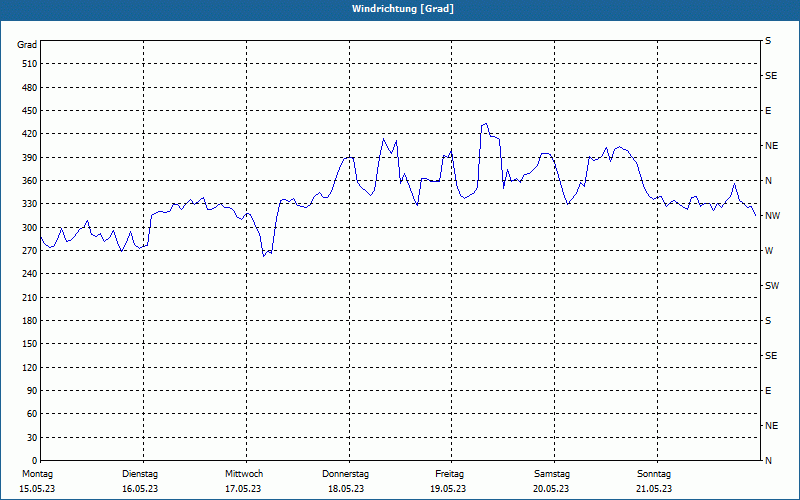The width and height of the screenshot is (800, 500).
Task: Select the Mittwoch day label
Action: pyautogui.click(x=244, y=474)
